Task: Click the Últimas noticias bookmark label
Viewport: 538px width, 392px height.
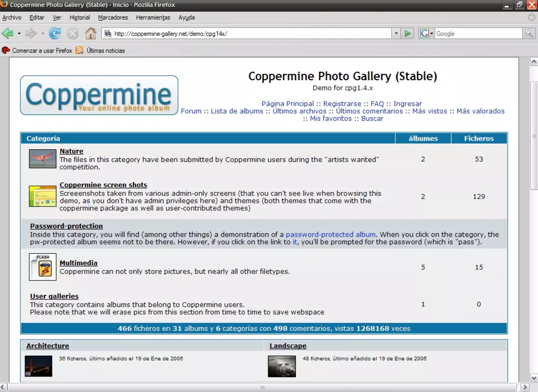Action: coord(106,50)
